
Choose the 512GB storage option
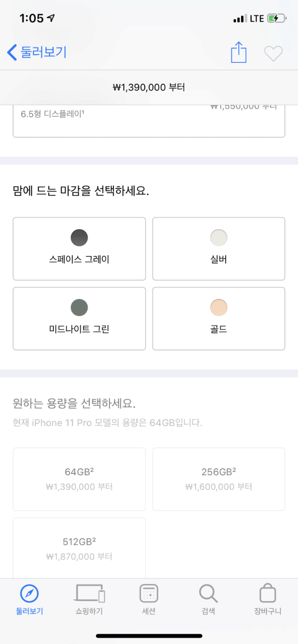79,546
